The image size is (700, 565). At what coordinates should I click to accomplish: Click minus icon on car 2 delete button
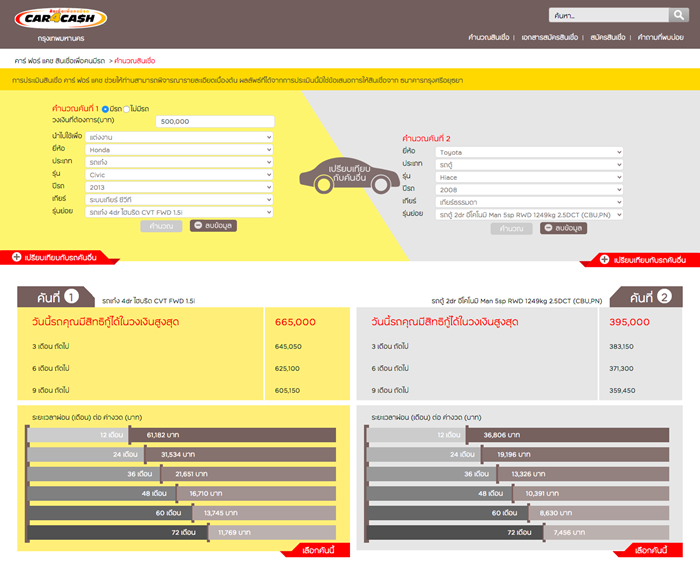click(548, 228)
